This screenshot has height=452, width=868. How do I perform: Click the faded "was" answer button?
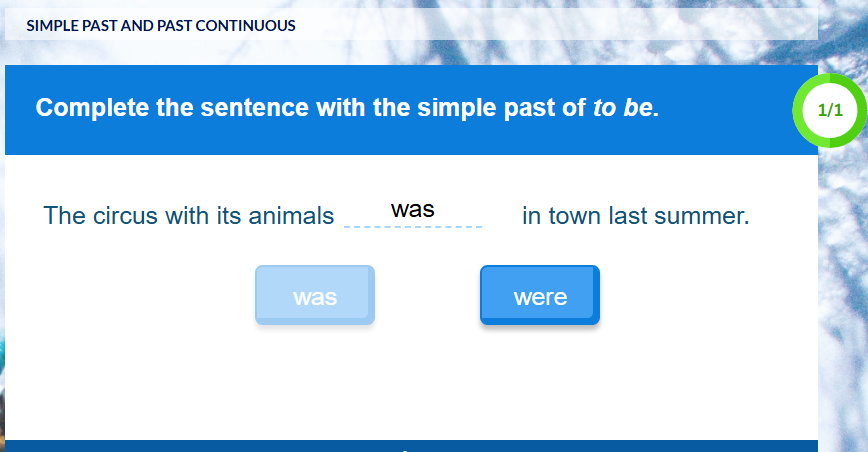(315, 296)
